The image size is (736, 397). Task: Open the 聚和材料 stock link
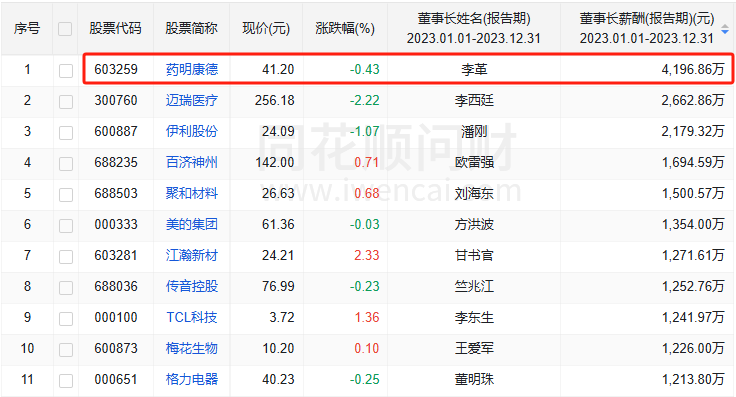(192, 193)
